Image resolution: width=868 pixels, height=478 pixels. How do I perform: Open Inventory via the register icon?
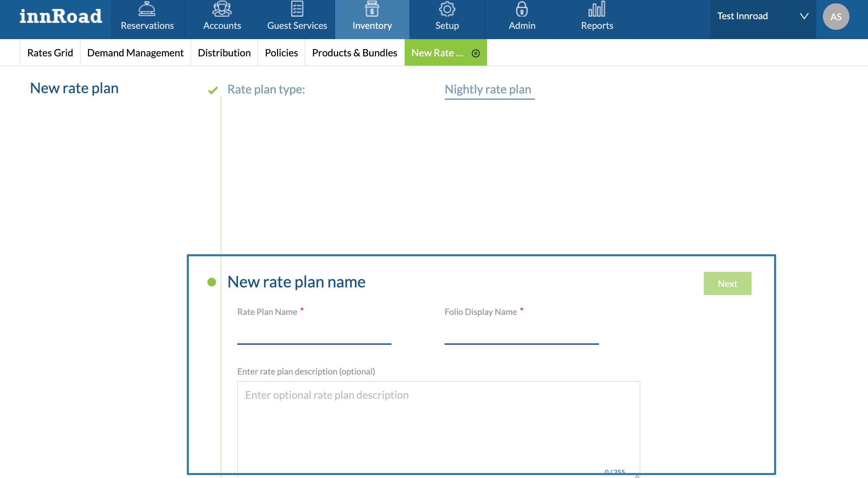372,9
